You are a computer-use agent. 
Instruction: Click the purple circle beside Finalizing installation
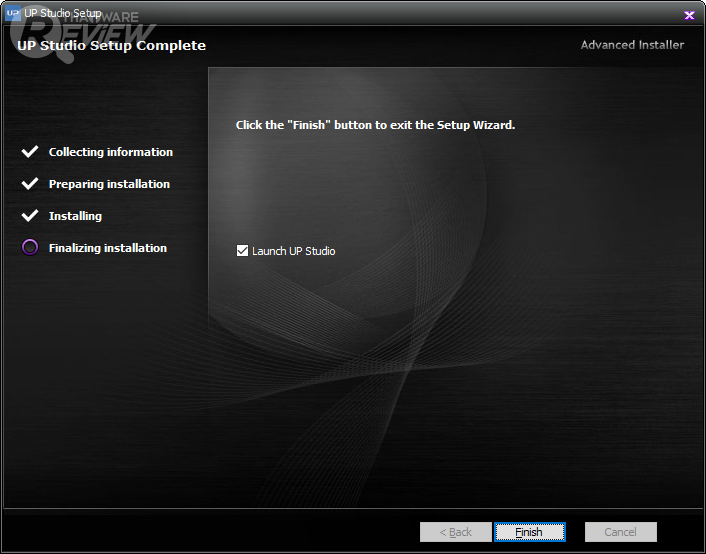(30, 247)
